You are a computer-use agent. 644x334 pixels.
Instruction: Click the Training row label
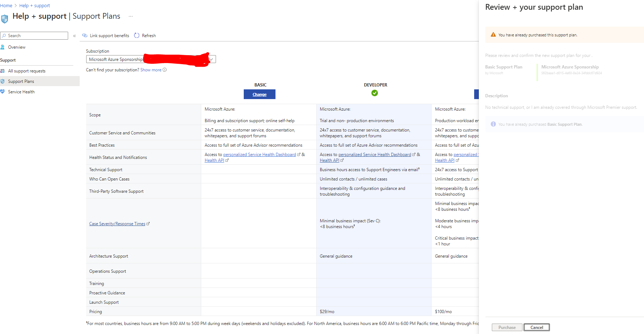96,284
